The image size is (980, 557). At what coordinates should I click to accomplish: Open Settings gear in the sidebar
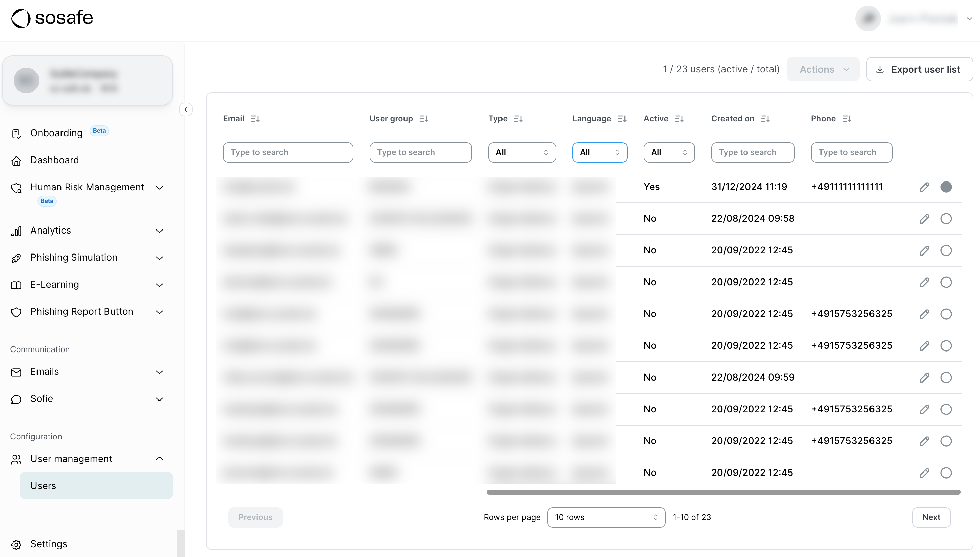pyautogui.click(x=16, y=544)
